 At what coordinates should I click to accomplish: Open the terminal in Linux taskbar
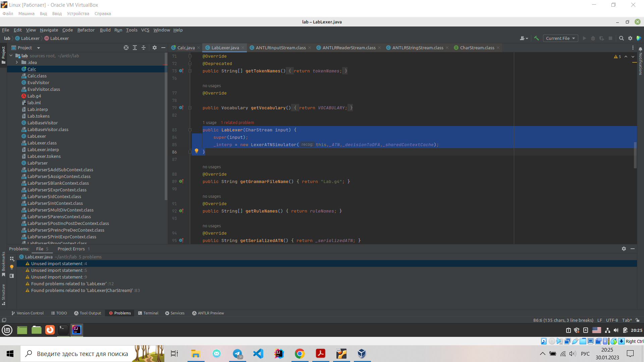coord(63,330)
